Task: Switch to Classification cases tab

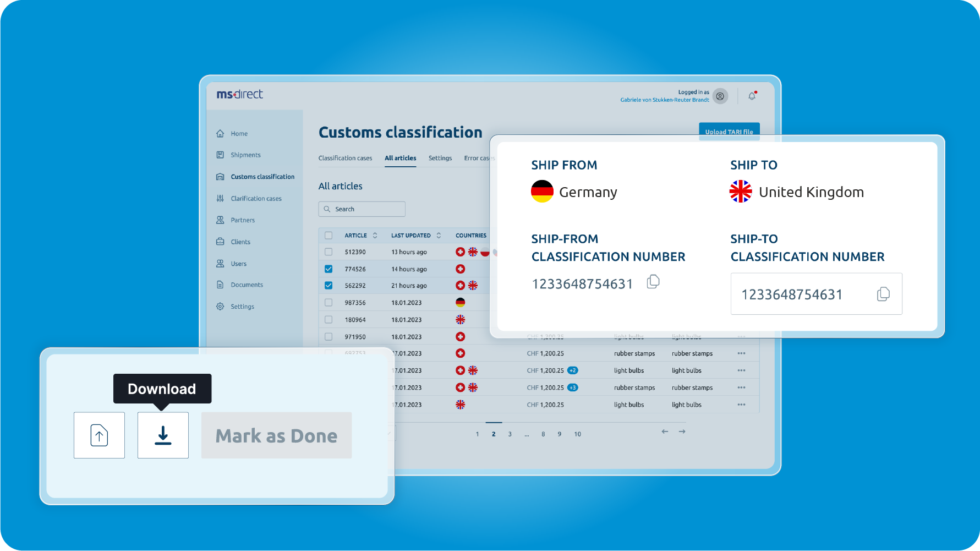Action: [x=345, y=159]
